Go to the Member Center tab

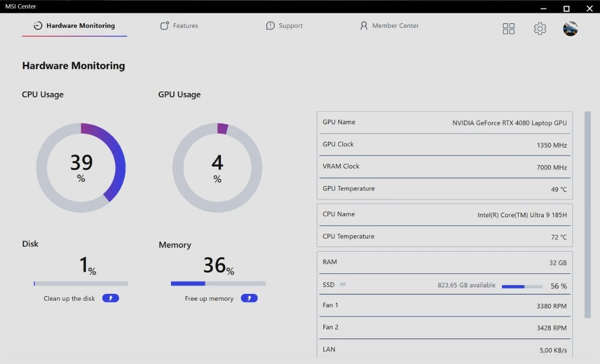click(389, 26)
